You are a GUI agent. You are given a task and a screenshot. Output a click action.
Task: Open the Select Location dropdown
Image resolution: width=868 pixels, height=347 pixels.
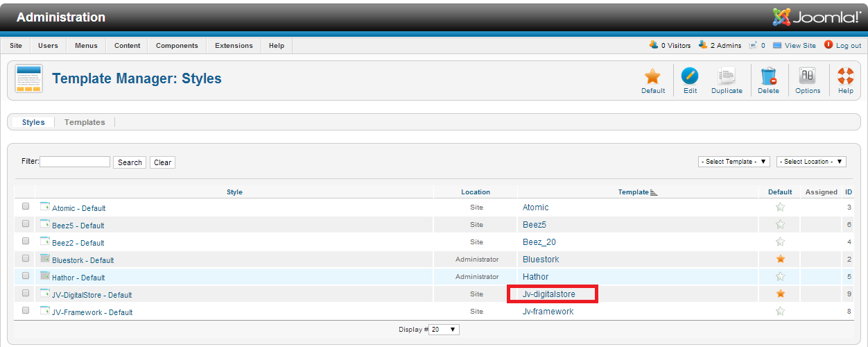point(812,162)
